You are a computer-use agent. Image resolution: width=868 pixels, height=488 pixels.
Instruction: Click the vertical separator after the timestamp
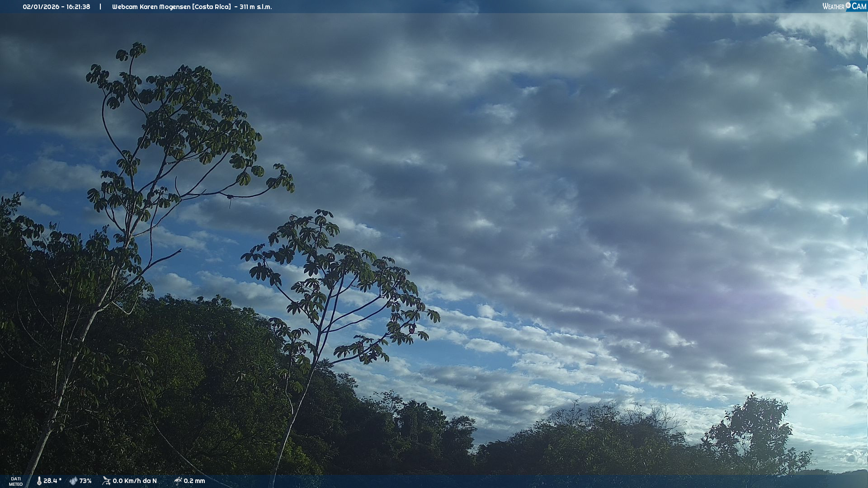pos(100,7)
